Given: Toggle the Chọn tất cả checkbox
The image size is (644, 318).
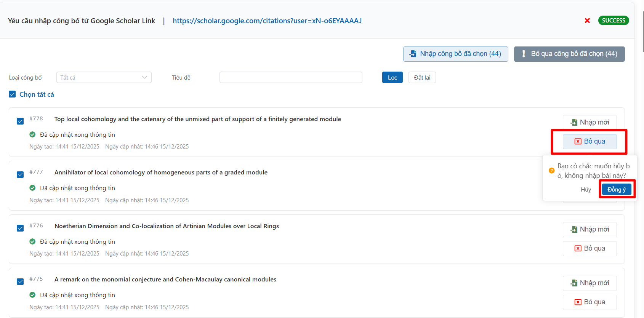Looking at the screenshot, I should pyautogui.click(x=12, y=94).
